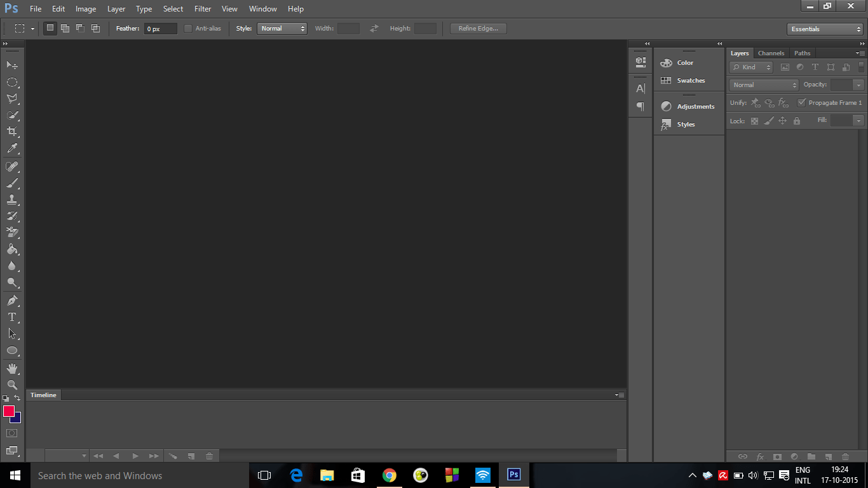Viewport: 868px width, 488px height.
Task: Toggle Lock image pixels brush icon
Action: [769, 121]
